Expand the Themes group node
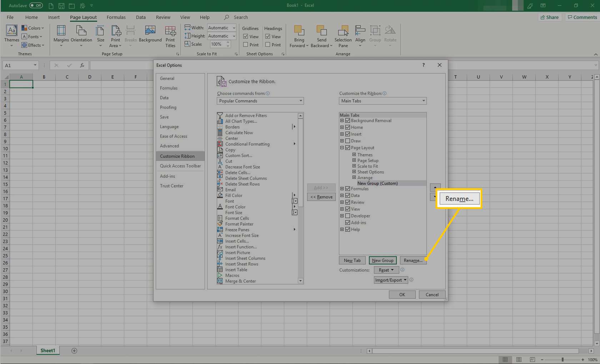The height and width of the screenshot is (364, 600). pos(354,155)
